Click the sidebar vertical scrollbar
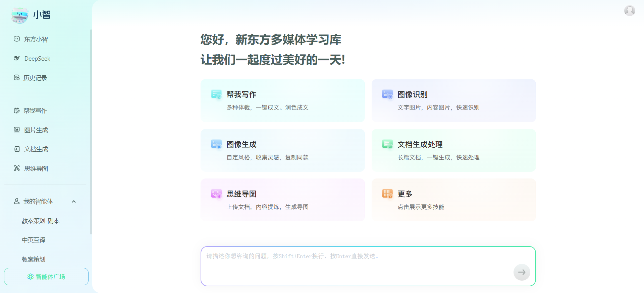The width and height of the screenshot is (644, 293). 91,132
